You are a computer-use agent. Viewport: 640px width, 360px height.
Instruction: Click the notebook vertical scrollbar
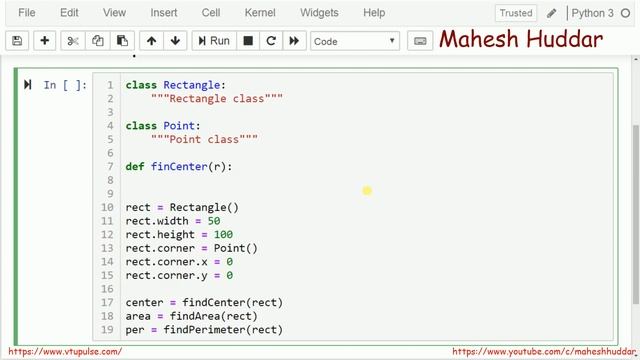coord(636,214)
